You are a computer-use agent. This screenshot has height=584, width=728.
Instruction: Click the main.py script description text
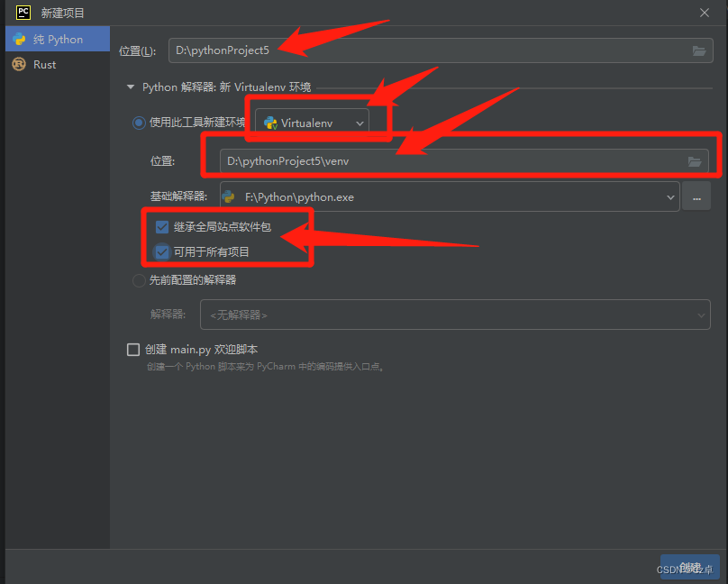265,366
